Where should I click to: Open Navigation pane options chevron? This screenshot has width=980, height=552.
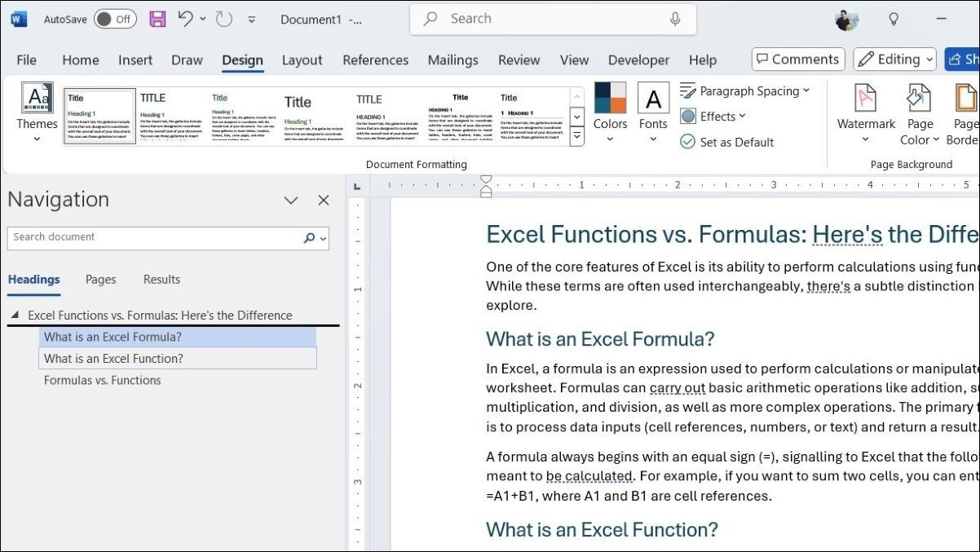pyautogui.click(x=291, y=201)
